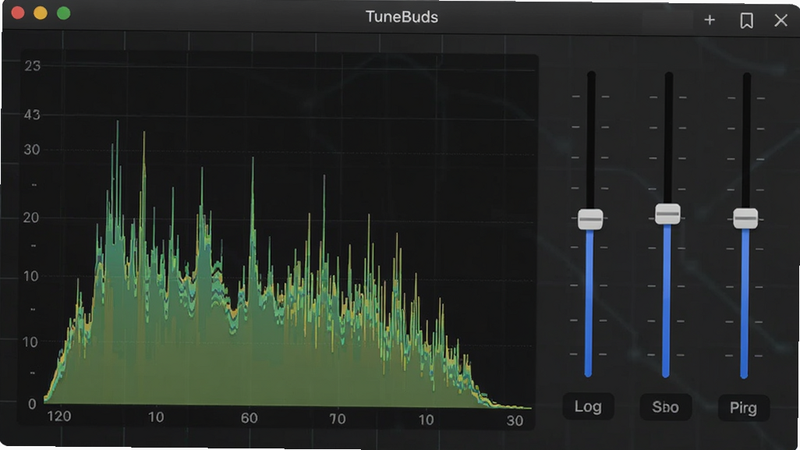Click the Log slider handle
Viewport: 800px width, 450px height.
pos(590,219)
